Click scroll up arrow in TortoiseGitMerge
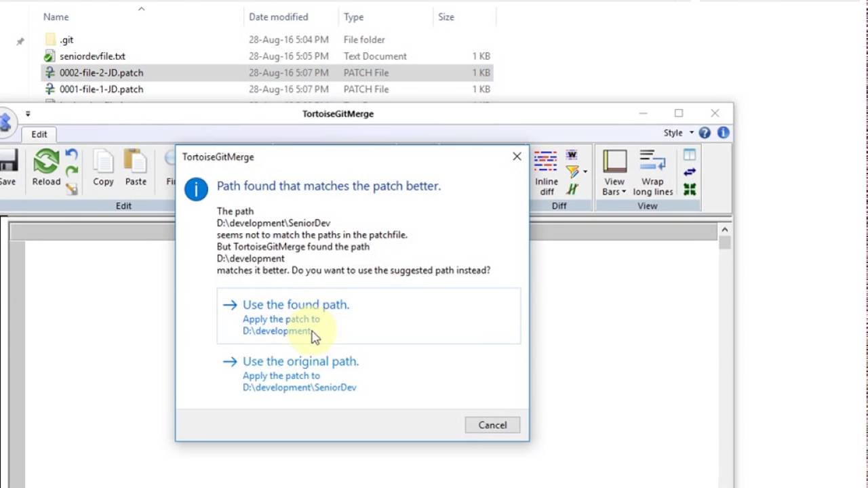This screenshot has width=868, height=488. coord(725,230)
